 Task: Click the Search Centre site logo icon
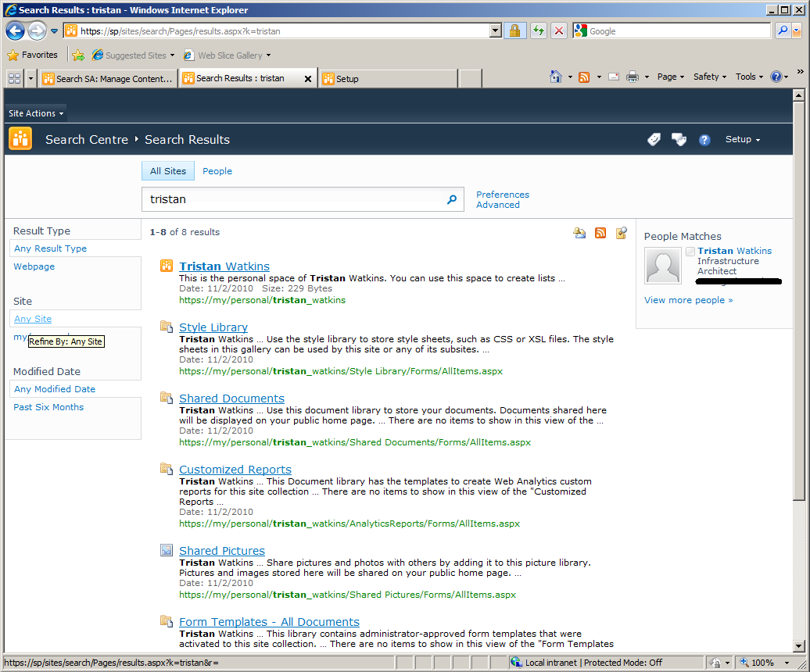20,139
